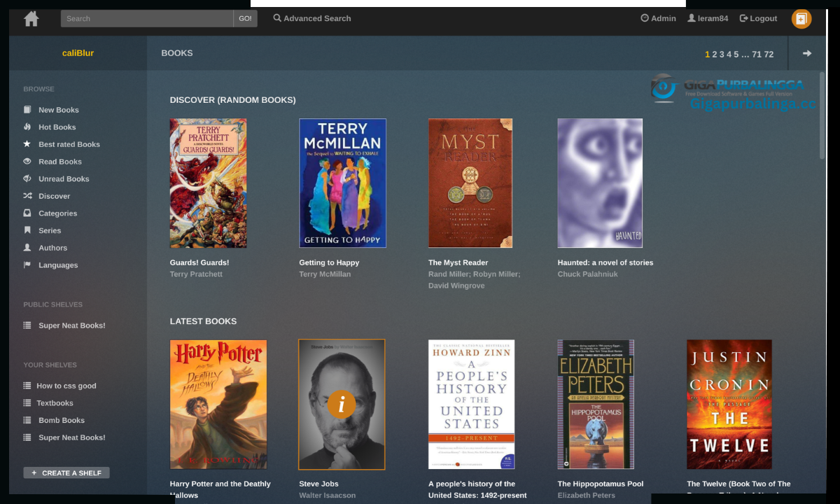The image size is (840, 504).
Task: Go to next page arrow
Action: [807, 53]
